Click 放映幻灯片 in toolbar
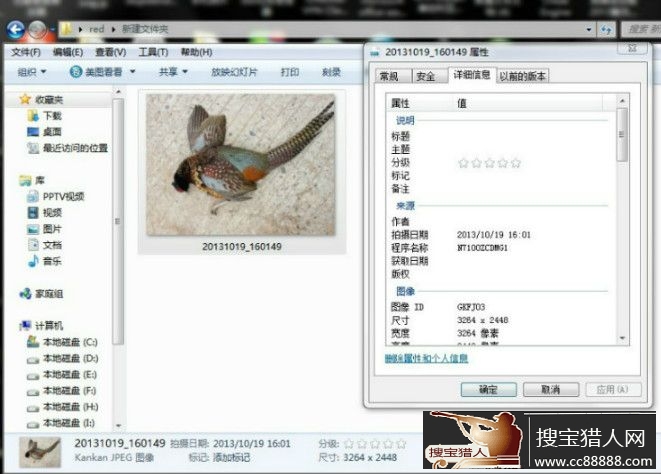661x474 pixels. (x=234, y=72)
